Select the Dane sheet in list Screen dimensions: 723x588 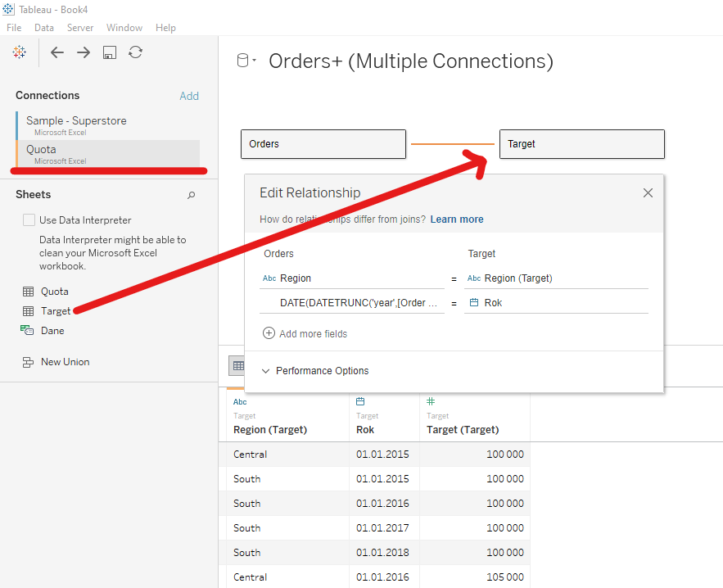coord(52,331)
